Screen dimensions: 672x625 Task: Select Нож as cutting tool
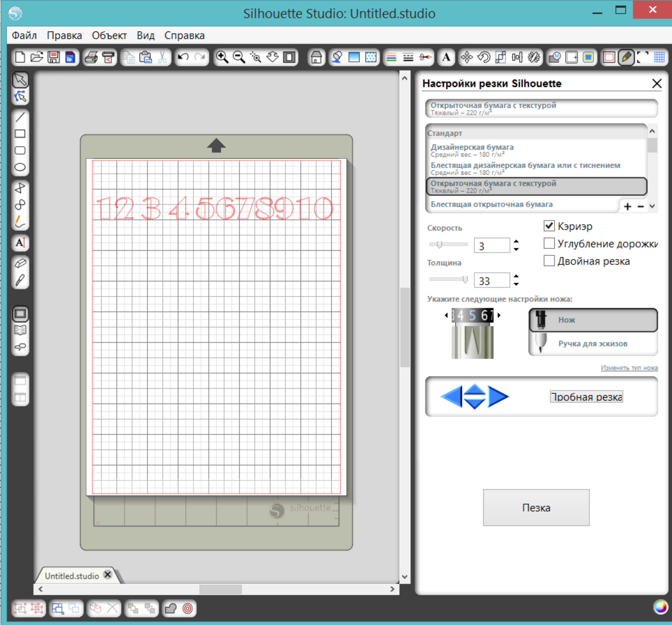point(593,320)
